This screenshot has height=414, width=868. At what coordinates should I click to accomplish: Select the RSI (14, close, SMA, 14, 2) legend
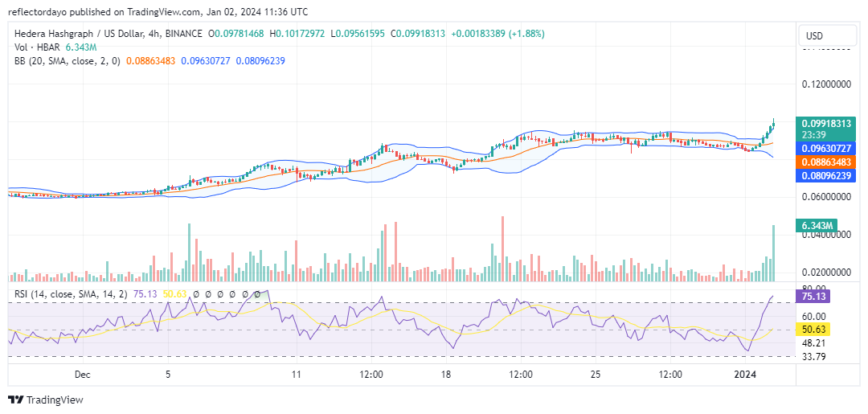tap(71, 294)
